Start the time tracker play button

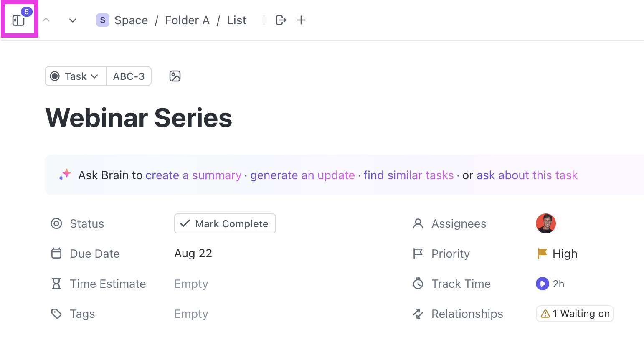point(542,284)
